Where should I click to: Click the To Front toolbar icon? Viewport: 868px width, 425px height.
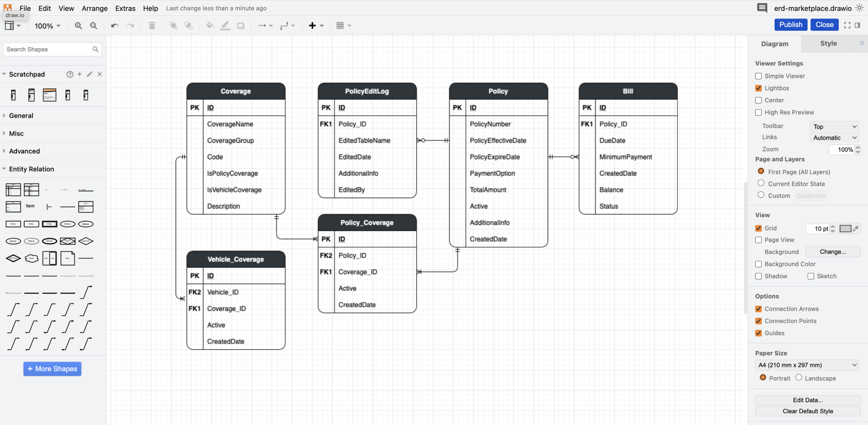(x=174, y=25)
